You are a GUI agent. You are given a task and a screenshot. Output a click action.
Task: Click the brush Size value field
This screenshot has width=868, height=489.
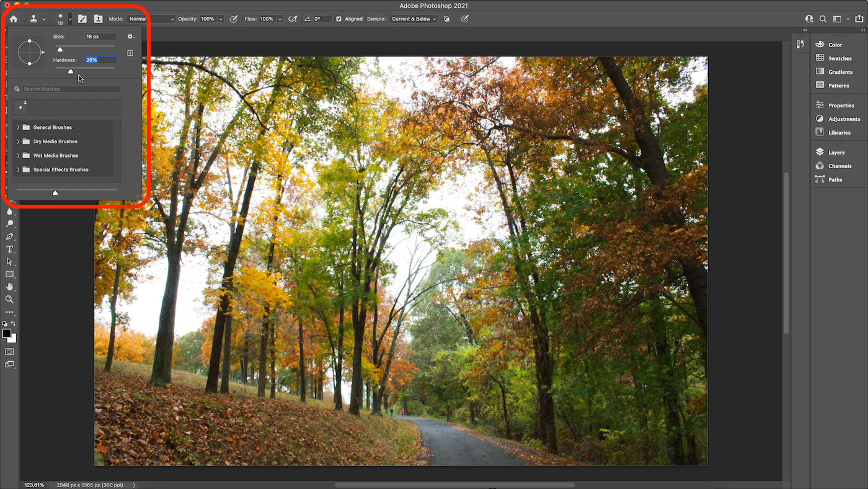pos(100,37)
